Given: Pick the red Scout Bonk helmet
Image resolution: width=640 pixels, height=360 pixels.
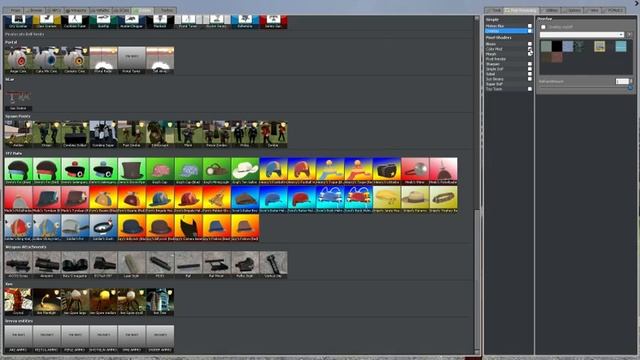Looking at the screenshot, I should point(358,200).
